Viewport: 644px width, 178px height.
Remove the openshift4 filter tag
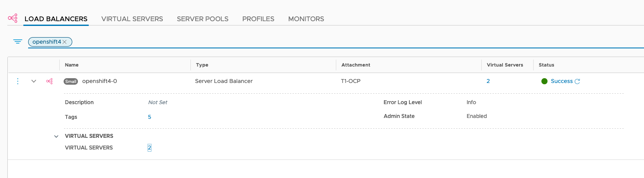point(64,42)
